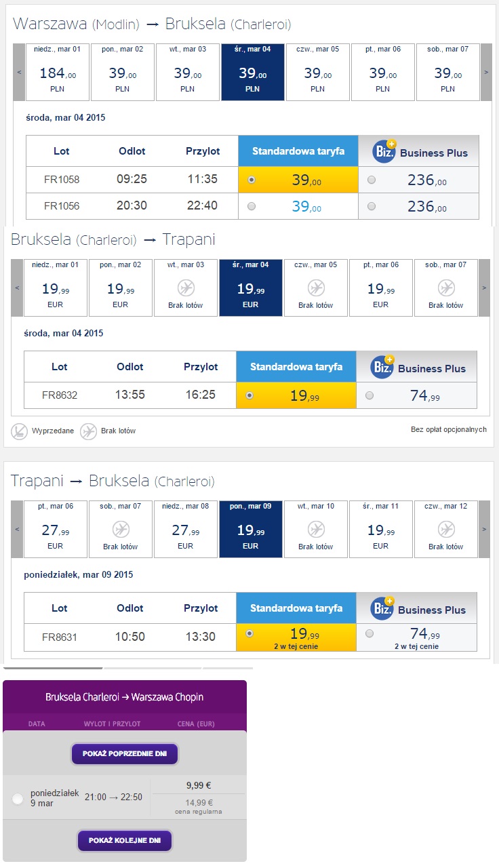The image size is (499, 868).
Task: Click the Biz icon in Bruksela–Trapani table header
Action: [382, 366]
